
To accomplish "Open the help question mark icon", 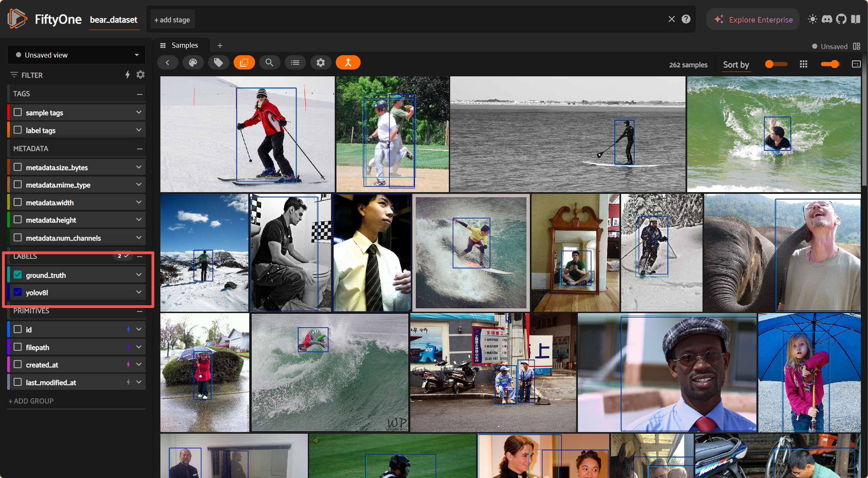I will click(x=686, y=19).
